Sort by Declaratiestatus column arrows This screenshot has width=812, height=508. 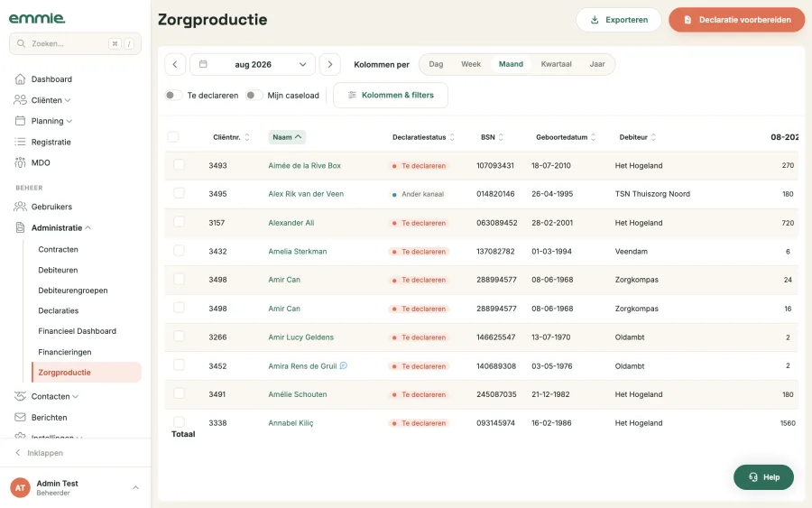[x=452, y=137]
